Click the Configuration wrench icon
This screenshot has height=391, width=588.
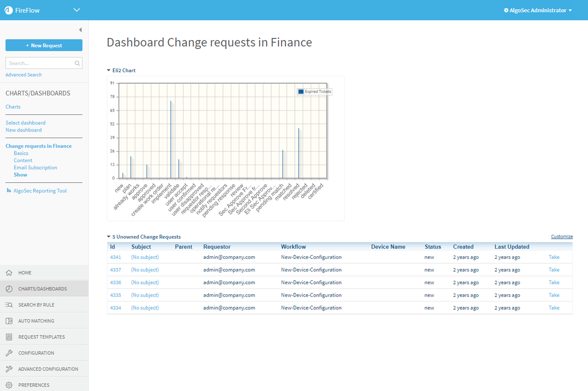tap(9, 353)
